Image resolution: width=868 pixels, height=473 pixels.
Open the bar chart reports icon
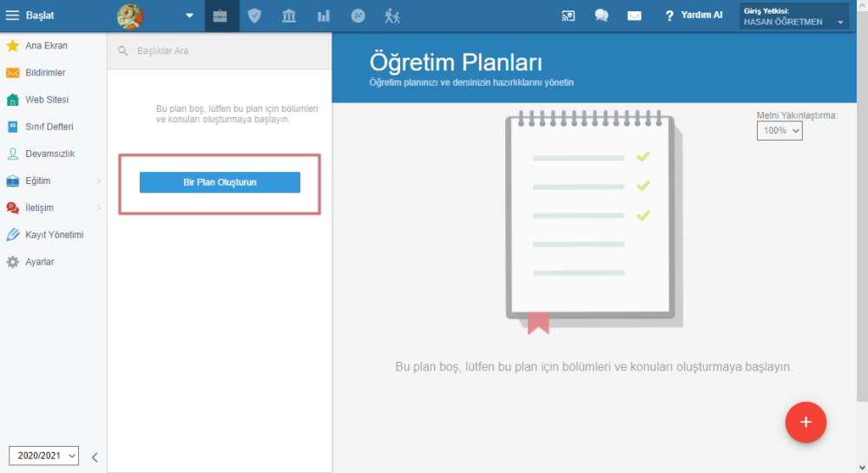click(x=323, y=16)
